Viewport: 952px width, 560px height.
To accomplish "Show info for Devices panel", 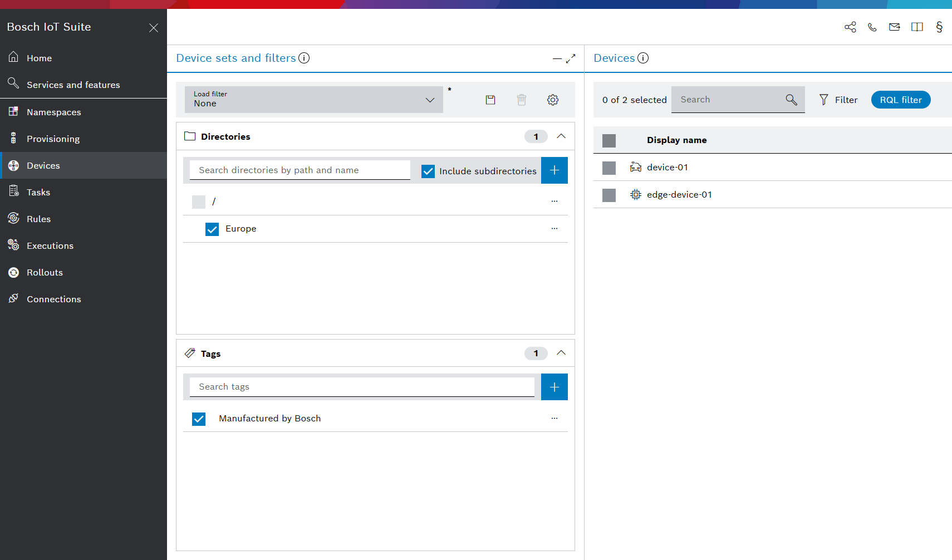I will (643, 58).
